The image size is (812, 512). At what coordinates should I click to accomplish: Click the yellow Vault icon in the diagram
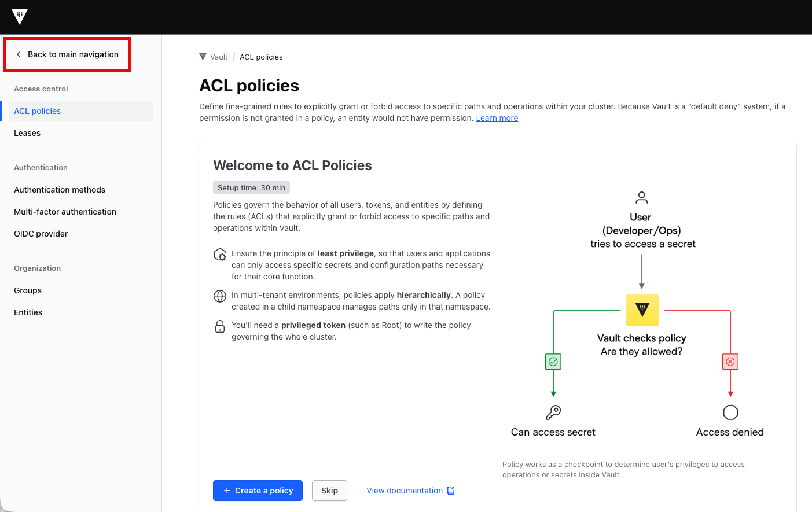click(x=642, y=310)
